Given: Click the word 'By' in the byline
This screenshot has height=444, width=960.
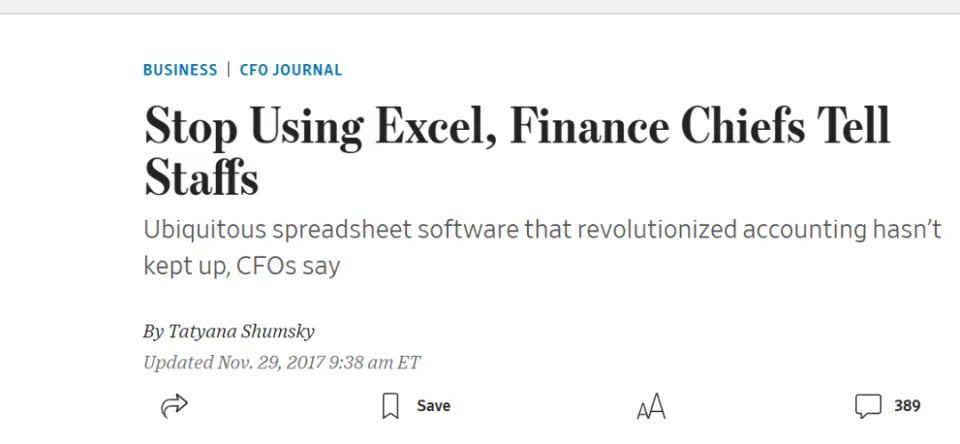Looking at the screenshot, I should click(x=153, y=332).
